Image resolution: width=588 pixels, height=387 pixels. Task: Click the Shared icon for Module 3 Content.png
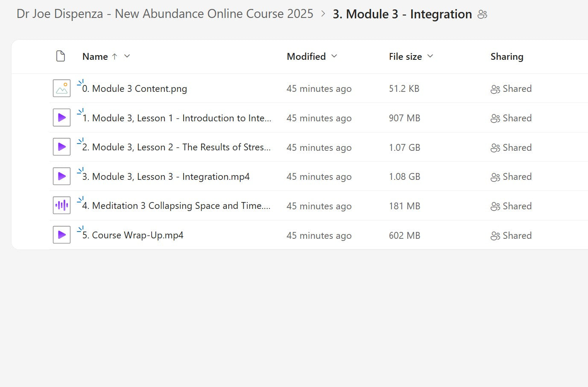pyautogui.click(x=495, y=89)
